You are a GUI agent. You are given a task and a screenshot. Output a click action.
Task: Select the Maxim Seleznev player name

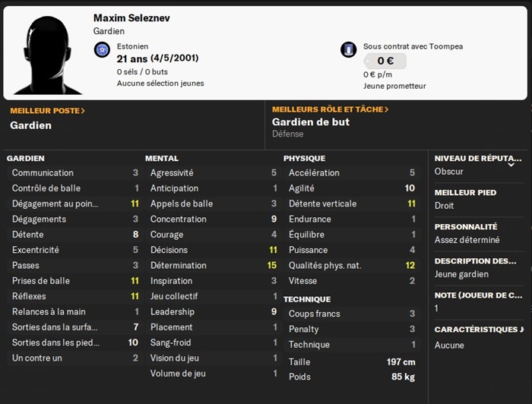[131, 18]
